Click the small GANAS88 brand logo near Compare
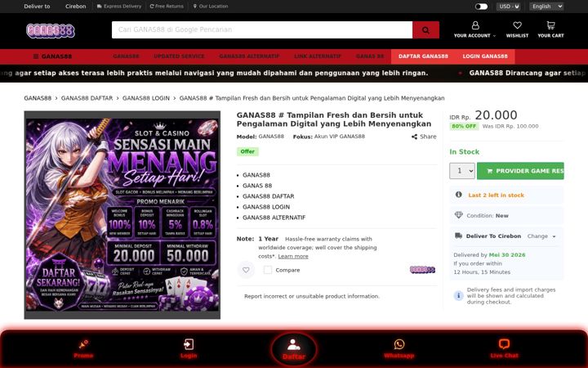 [x=422, y=270]
